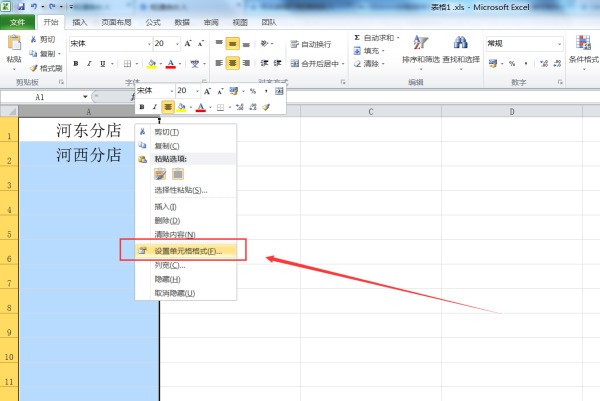Click decrease indent icon in ribbon
Screen dimensions: 600x401
tap(264, 63)
